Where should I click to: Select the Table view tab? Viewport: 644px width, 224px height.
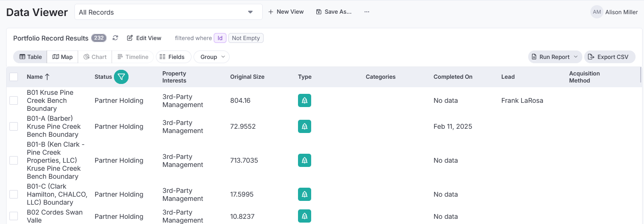coord(31,57)
